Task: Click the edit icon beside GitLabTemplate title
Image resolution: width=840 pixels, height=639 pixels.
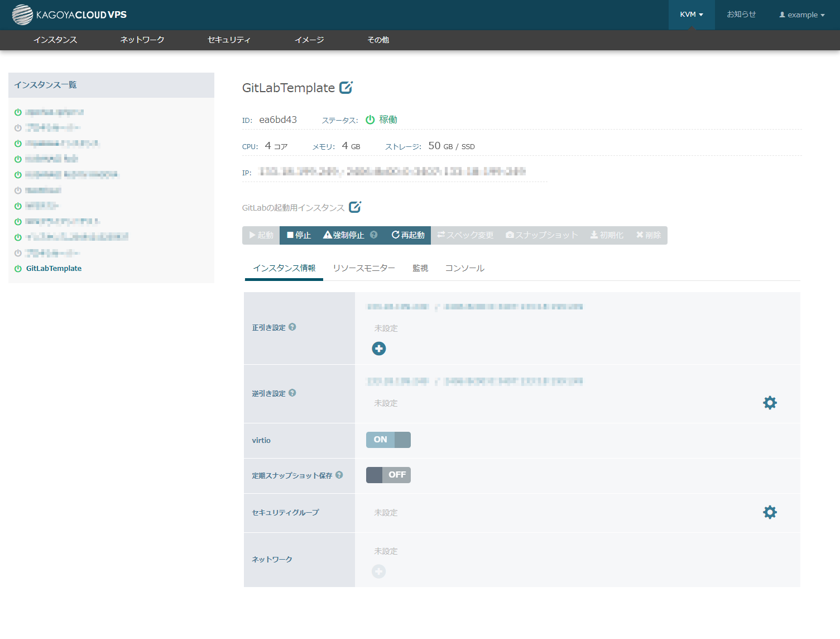Action: tap(346, 88)
